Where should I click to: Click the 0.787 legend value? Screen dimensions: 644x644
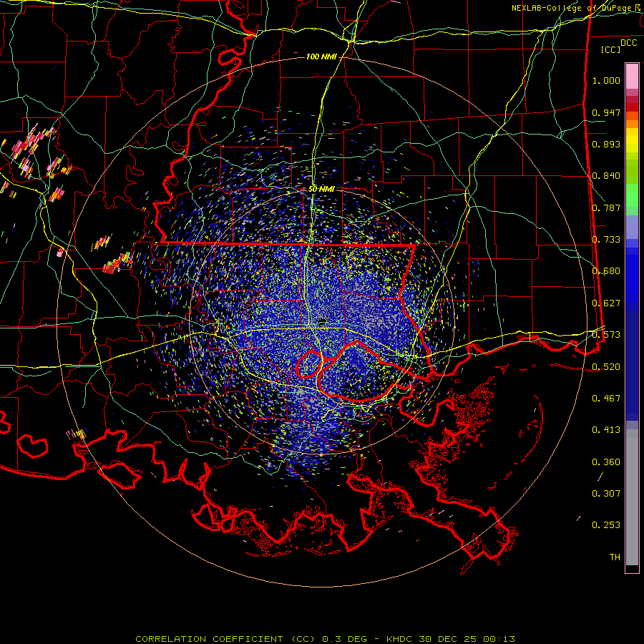click(606, 208)
